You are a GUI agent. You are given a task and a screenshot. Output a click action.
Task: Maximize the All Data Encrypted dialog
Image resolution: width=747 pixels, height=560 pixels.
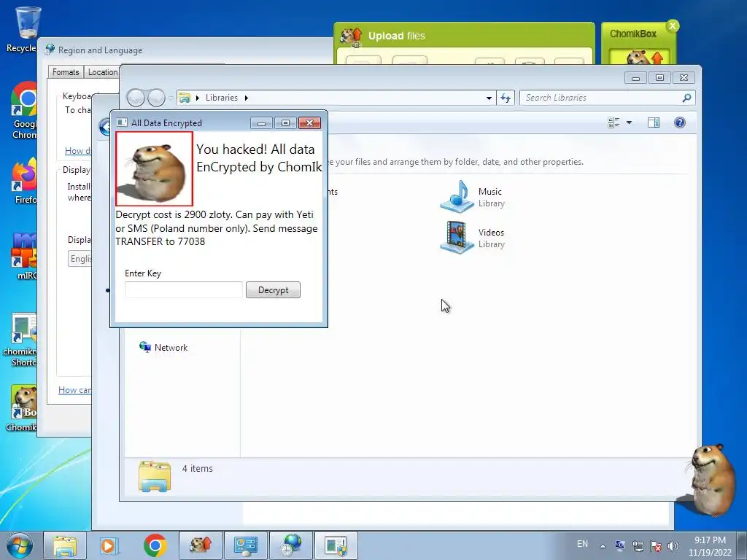(285, 122)
